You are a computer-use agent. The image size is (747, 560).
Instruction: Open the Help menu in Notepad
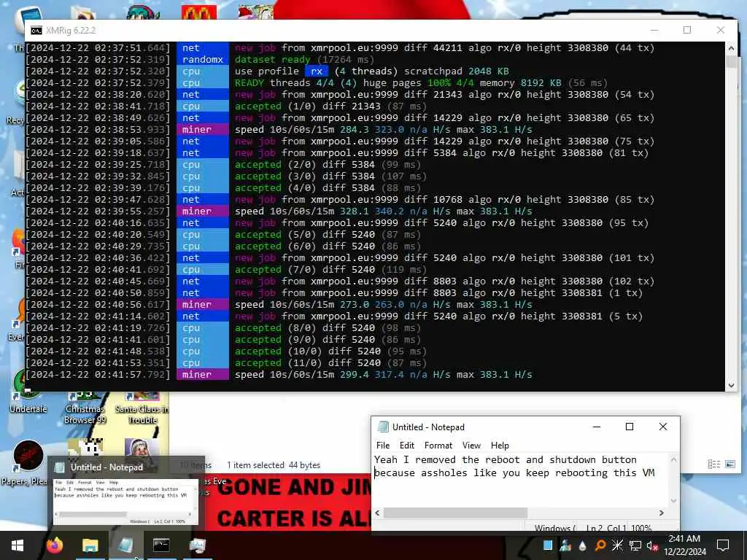pos(500,446)
